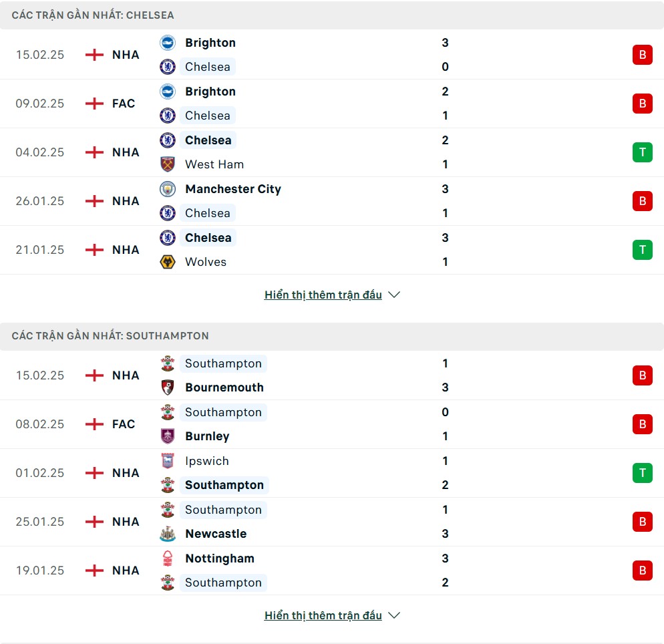The image size is (664, 644).
Task: Select the Manchester City team name
Action: 233,189
